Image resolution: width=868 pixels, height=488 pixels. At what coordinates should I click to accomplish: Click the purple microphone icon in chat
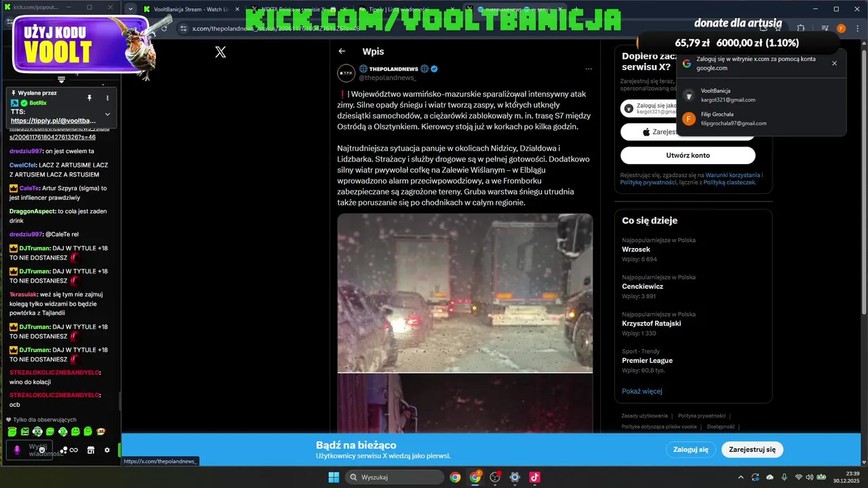coord(18,450)
